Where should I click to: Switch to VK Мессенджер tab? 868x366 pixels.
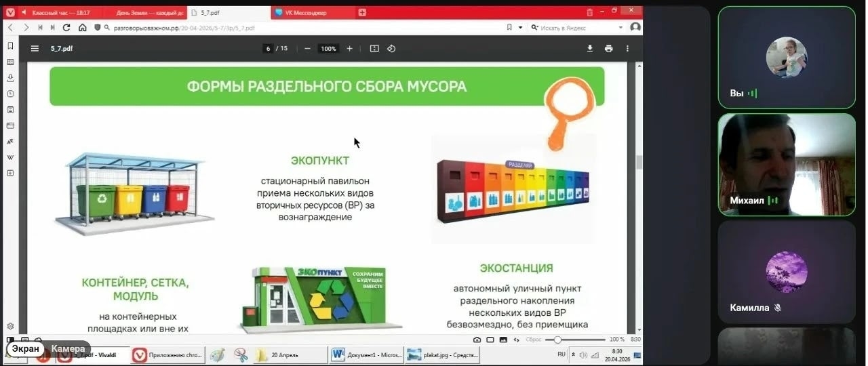(x=307, y=12)
